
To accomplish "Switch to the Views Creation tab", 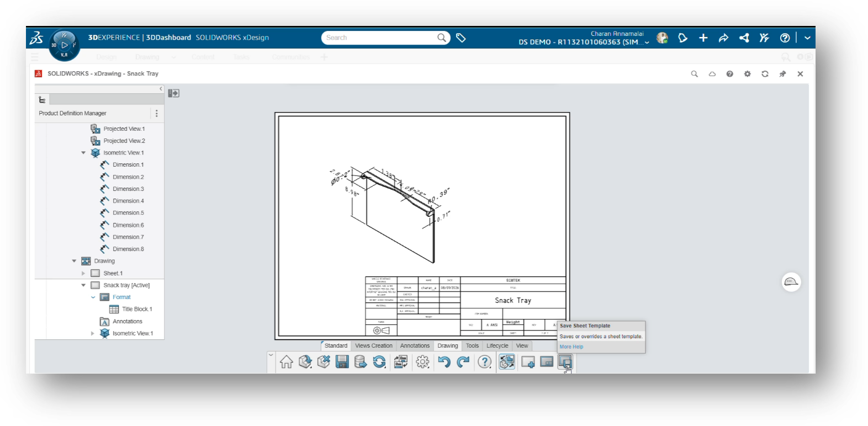I will [x=374, y=346].
